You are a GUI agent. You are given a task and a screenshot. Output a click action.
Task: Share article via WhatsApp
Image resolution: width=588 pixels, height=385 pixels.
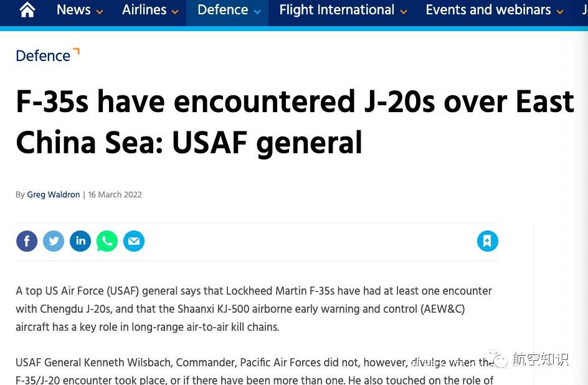tap(107, 241)
